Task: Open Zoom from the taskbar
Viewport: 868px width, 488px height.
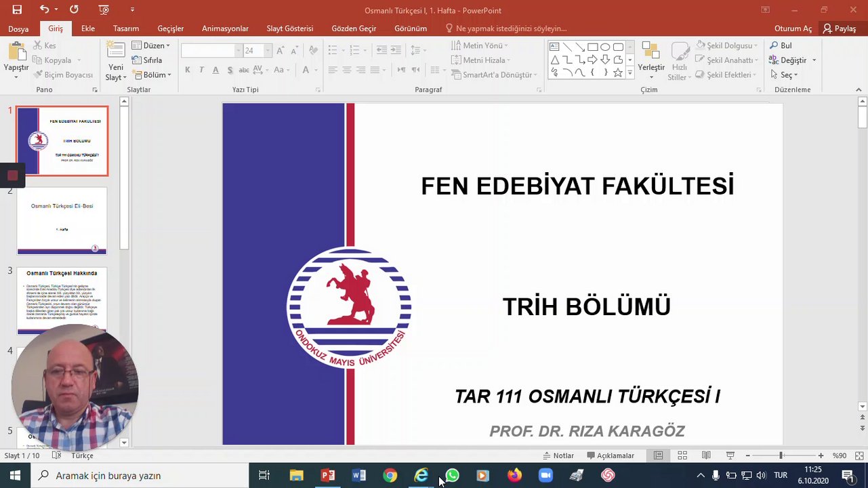Action: pyautogui.click(x=545, y=476)
